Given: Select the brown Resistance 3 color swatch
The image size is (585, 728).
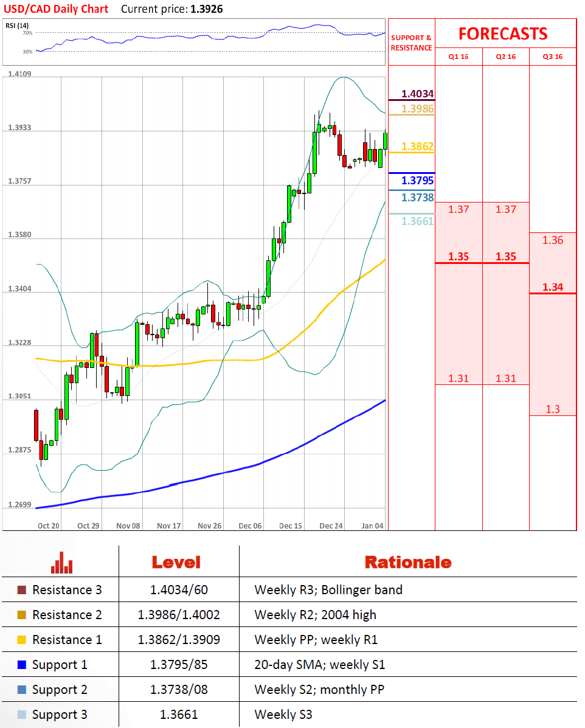Looking at the screenshot, I should pyautogui.click(x=22, y=590).
